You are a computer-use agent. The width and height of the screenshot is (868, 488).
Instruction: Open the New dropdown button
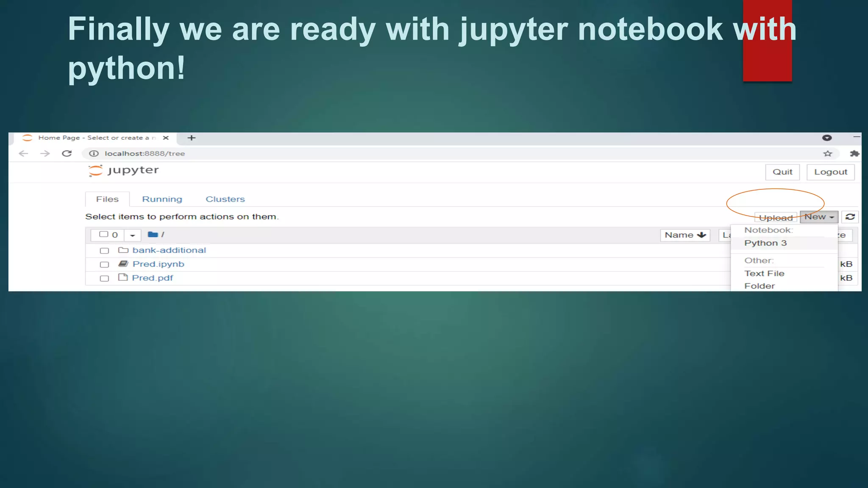[819, 217]
